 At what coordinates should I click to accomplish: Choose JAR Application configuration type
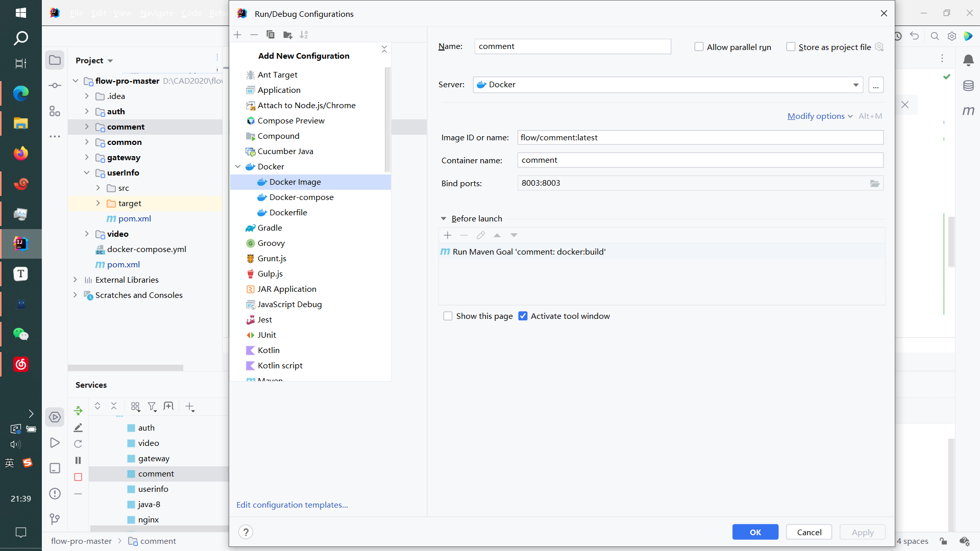(x=310, y=289)
